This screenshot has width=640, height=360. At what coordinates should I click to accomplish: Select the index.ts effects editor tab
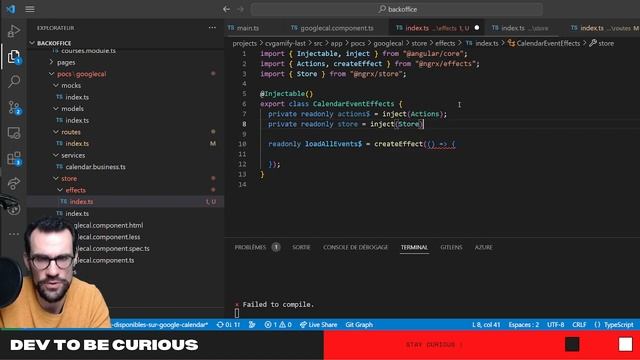(x=437, y=28)
